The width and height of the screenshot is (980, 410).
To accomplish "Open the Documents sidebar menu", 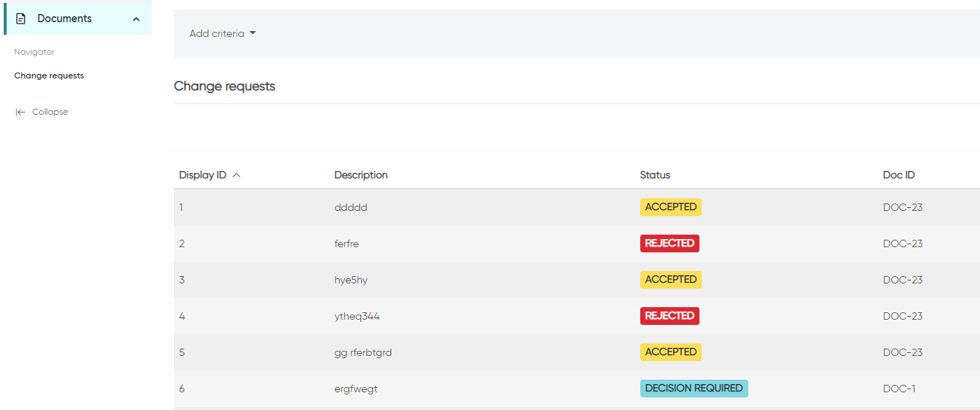I will (x=78, y=19).
